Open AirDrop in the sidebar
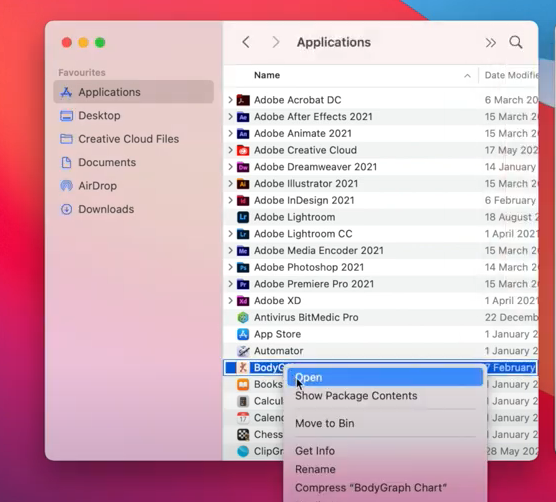Screen dimensions: 556x502 [x=134, y=186]
